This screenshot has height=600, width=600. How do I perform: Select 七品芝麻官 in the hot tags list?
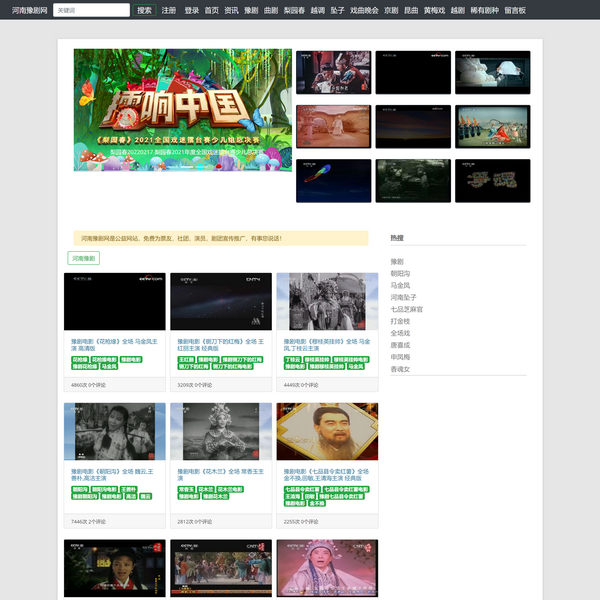coord(407,309)
